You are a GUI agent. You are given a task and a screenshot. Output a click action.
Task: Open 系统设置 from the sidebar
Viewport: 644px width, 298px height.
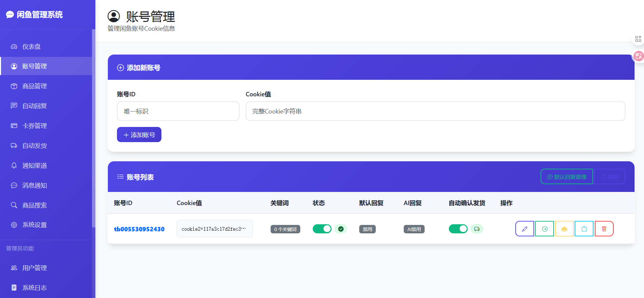tap(34, 225)
